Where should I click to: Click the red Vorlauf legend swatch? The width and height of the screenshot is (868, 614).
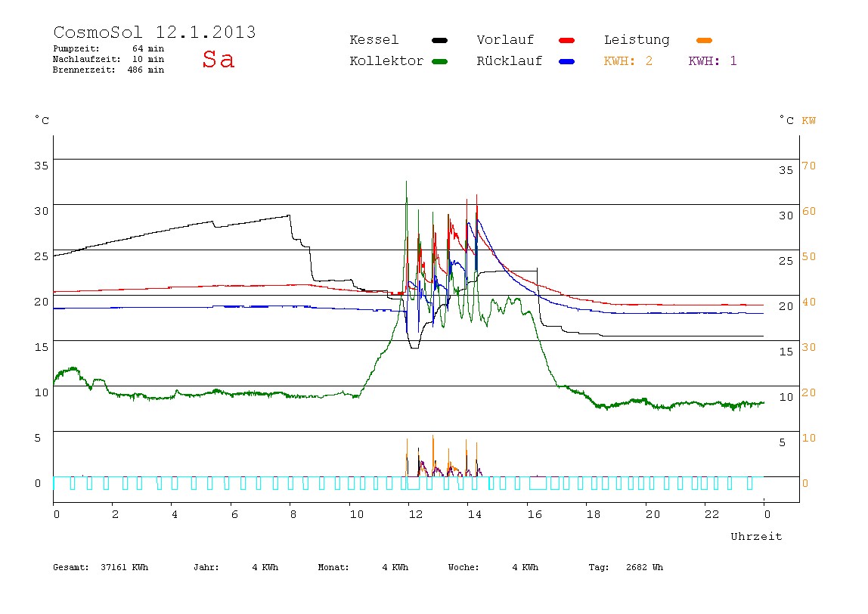point(567,40)
